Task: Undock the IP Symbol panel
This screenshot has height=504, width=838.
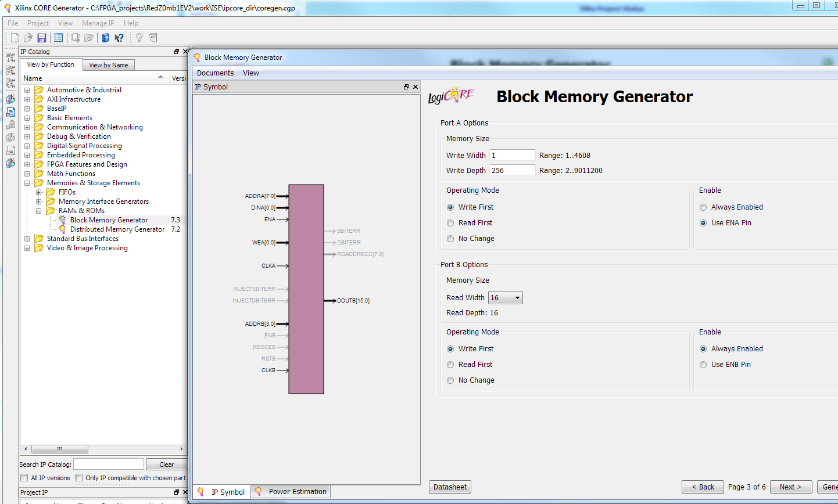Action: coord(406,87)
